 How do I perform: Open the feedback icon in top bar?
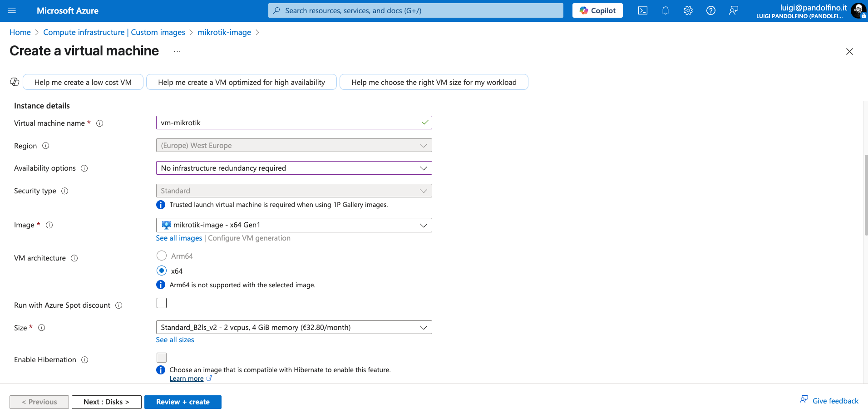[733, 10]
